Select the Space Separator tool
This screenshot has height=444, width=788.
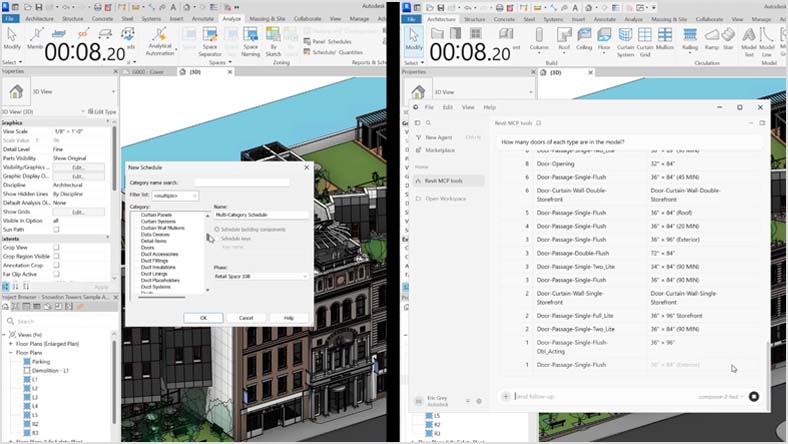[210, 41]
